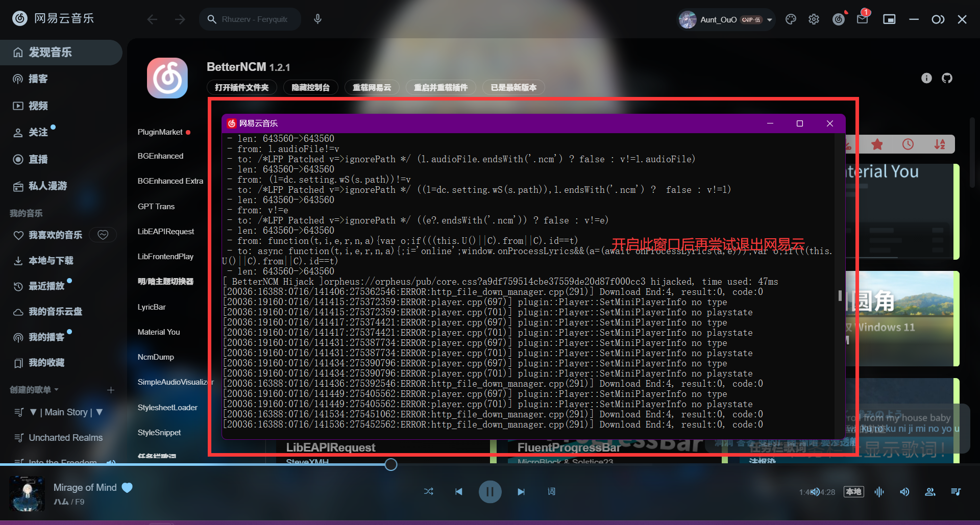The width and height of the screenshot is (980, 525).
Task: Like the song Mirage of Mind
Action: tap(127, 488)
